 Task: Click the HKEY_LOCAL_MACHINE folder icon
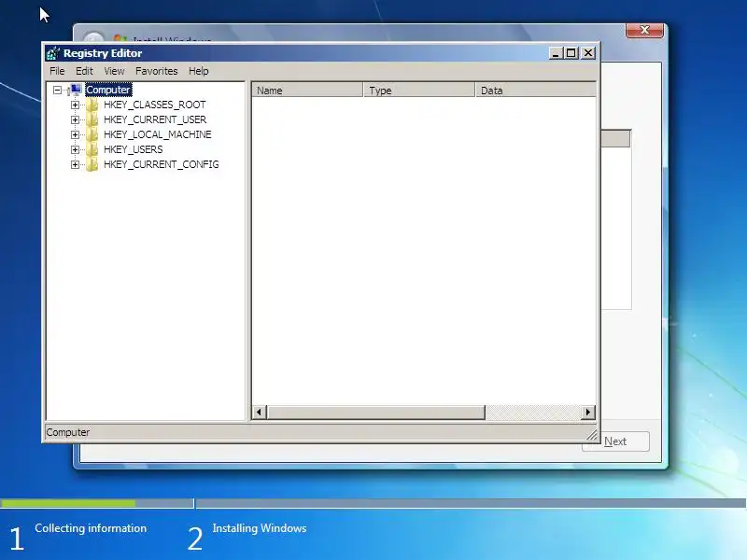coord(92,134)
